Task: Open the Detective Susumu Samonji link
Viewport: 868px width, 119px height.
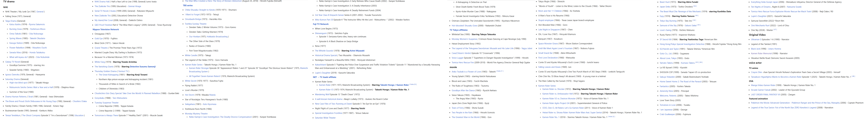Action: [143, 67]
